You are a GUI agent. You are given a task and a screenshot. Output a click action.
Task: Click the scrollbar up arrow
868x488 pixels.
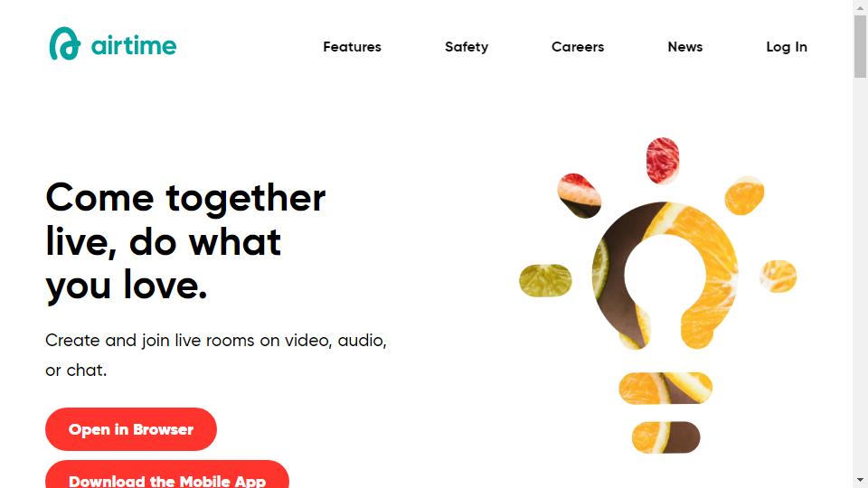(860, 7)
